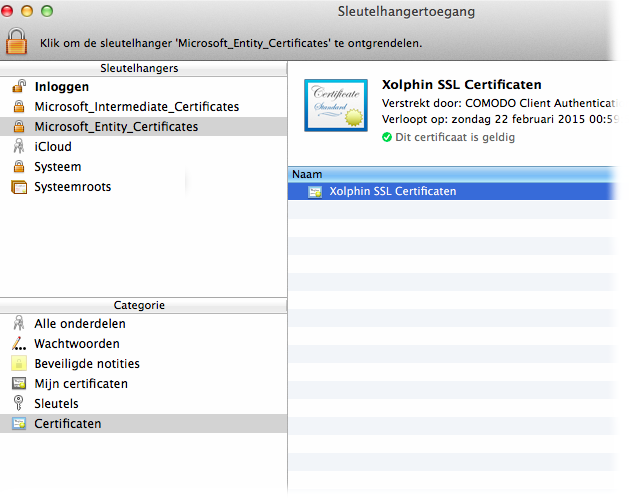The image size is (629, 503).
Task: Zoom window with the green button
Action: (x=47, y=11)
